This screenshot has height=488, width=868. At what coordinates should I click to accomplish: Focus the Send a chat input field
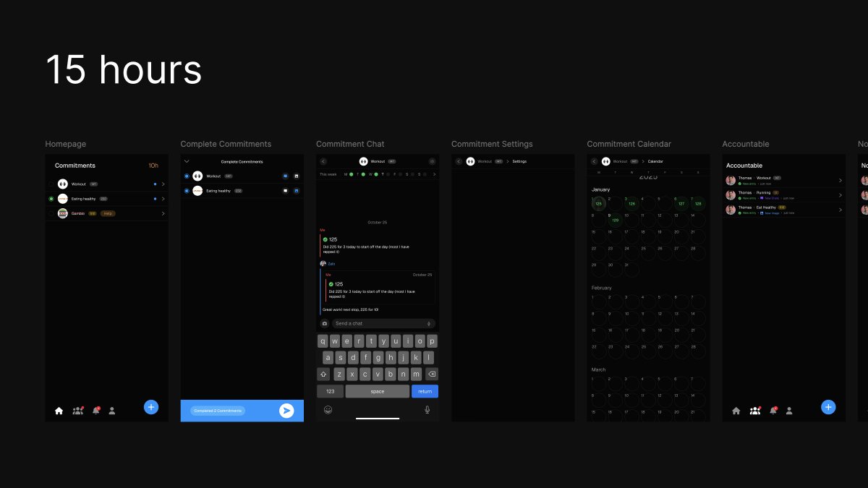(x=383, y=323)
